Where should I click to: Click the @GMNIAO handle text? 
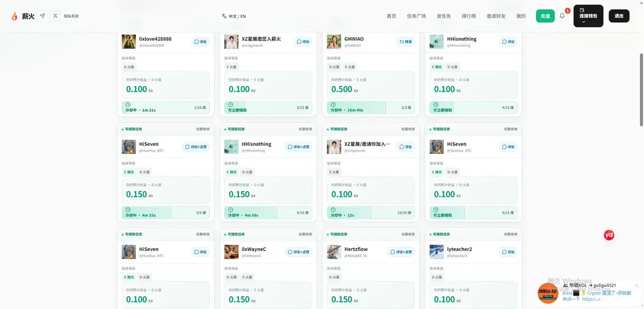pyautogui.click(x=353, y=46)
